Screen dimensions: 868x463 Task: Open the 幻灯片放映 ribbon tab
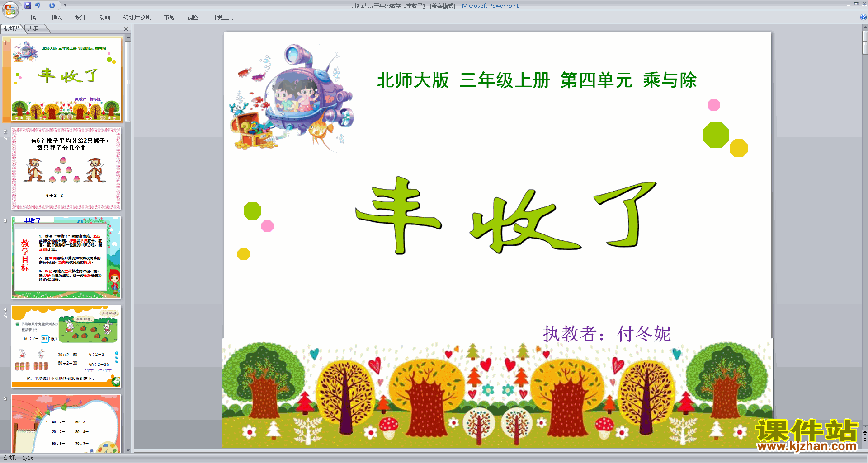click(137, 18)
